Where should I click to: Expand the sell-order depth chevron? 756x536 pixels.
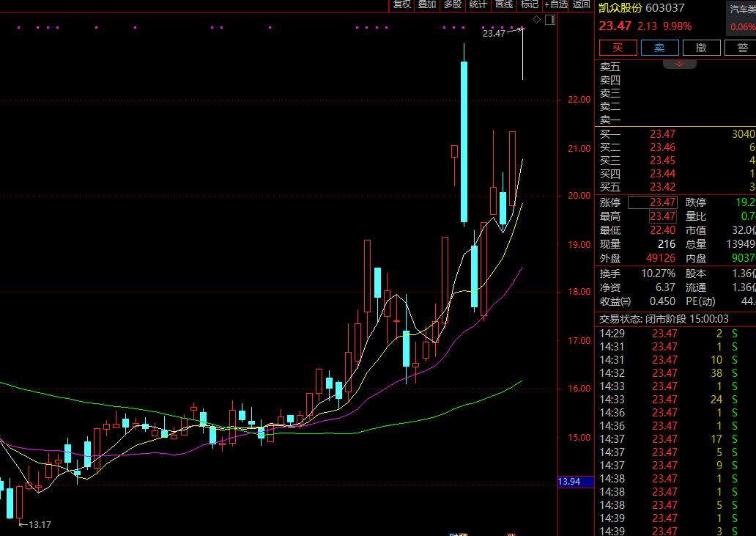tap(679, 65)
